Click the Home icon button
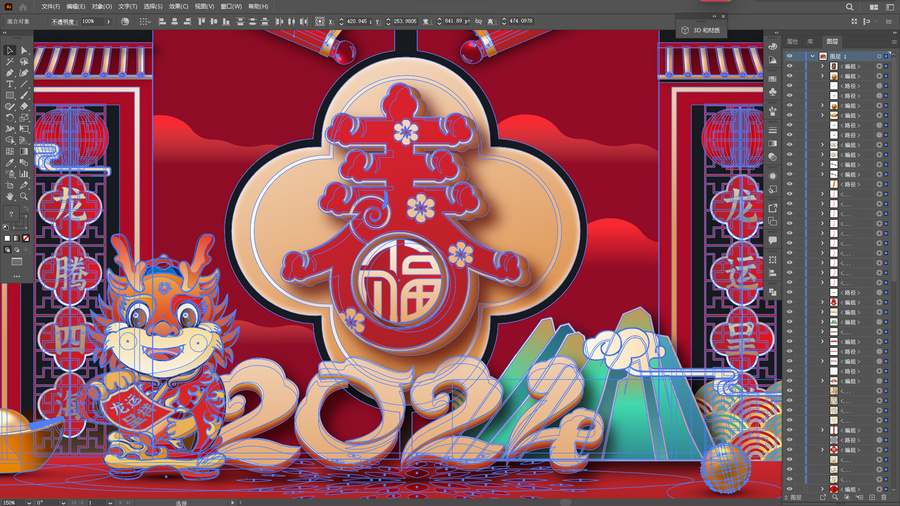900x506 pixels. pos(23,7)
